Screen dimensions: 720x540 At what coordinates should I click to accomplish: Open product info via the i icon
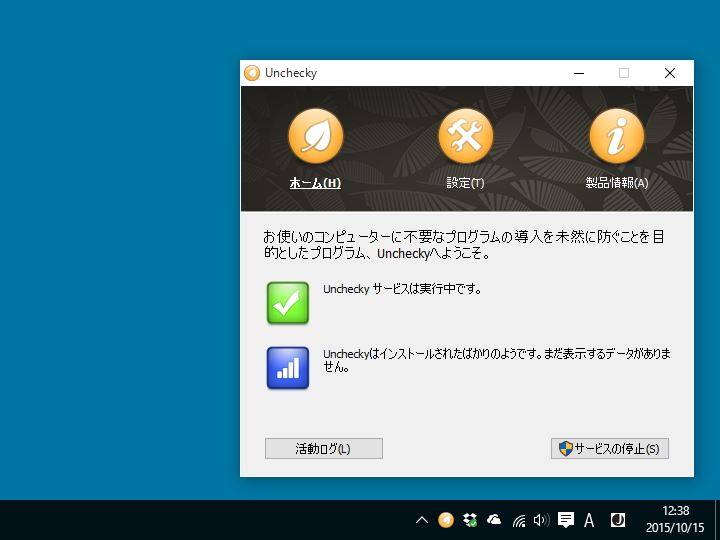[616, 136]
